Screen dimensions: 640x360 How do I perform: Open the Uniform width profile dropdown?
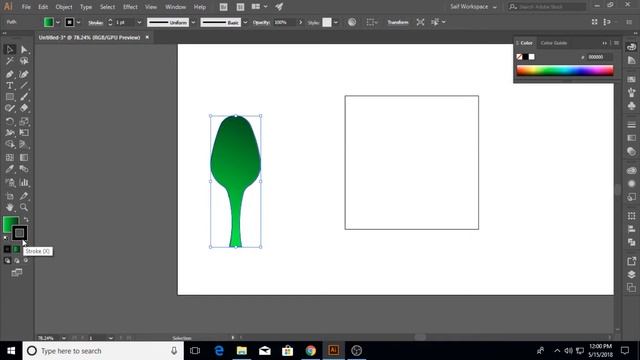193,22
